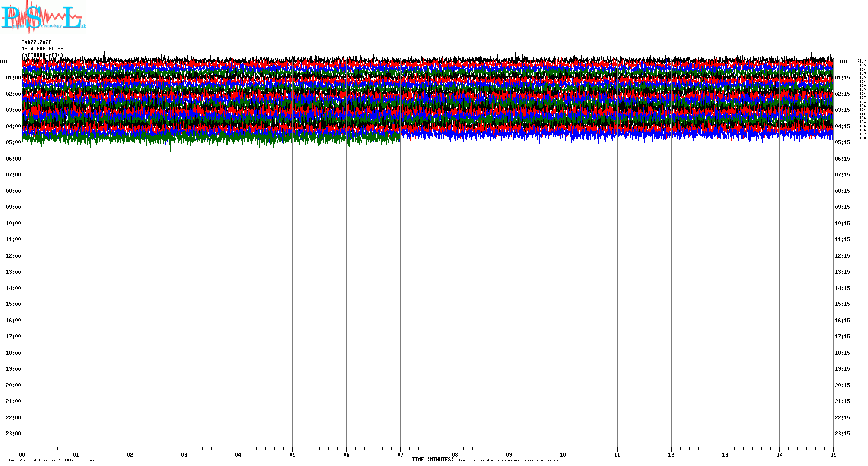The width and height of the screenshot is (868, 466).
Task: Click the Traces clipped footnote text
Action: (x=512, y=460)
